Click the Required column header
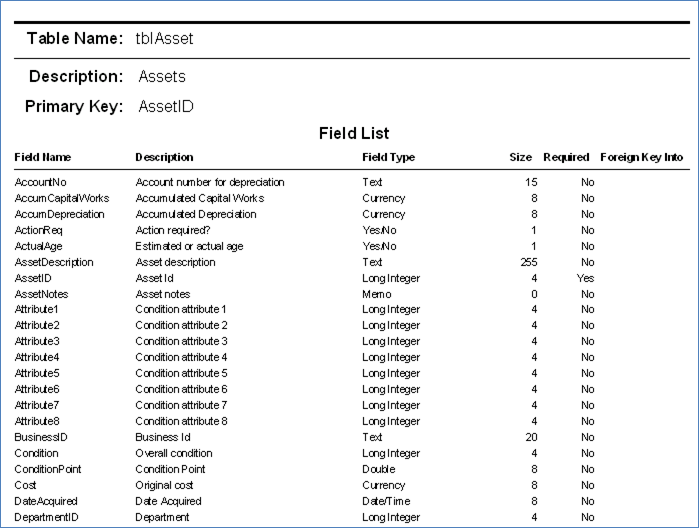This screenshot has width=699, height=528. pos(566,157)
